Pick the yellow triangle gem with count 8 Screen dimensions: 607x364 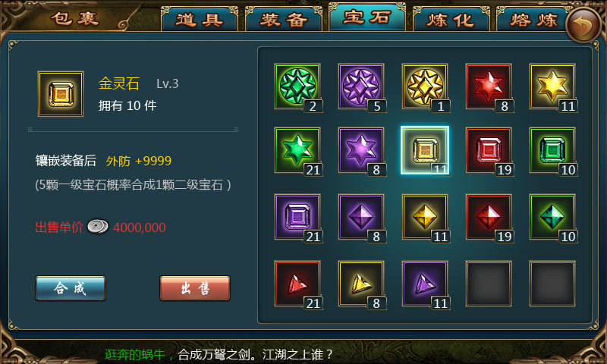click(361, 284)
